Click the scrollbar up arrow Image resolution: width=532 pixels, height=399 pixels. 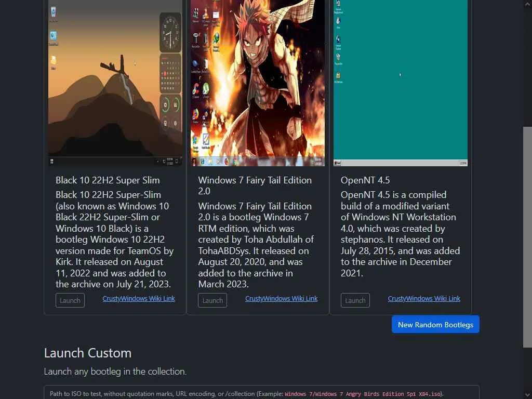point(527,4)
